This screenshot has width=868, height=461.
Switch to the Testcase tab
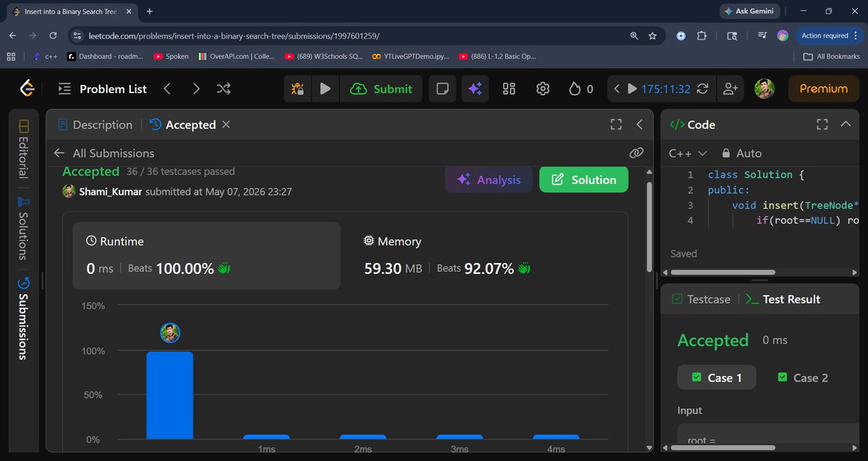pos(701,299)
